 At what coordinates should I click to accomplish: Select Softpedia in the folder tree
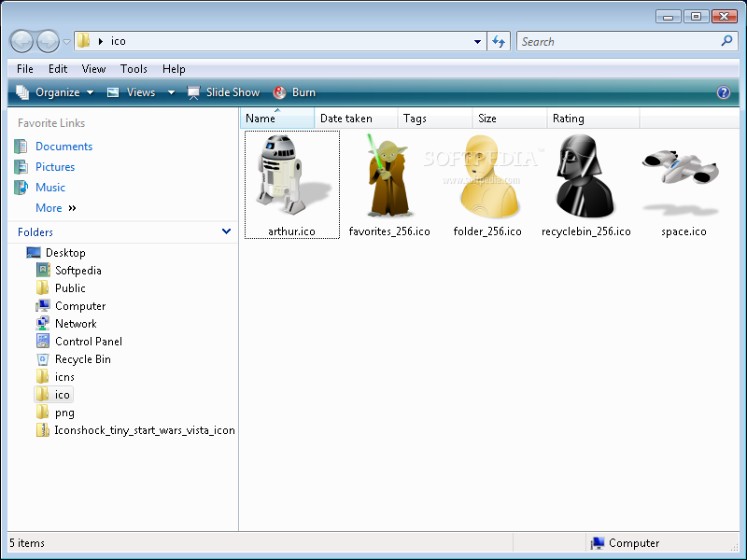click(78, 271)
